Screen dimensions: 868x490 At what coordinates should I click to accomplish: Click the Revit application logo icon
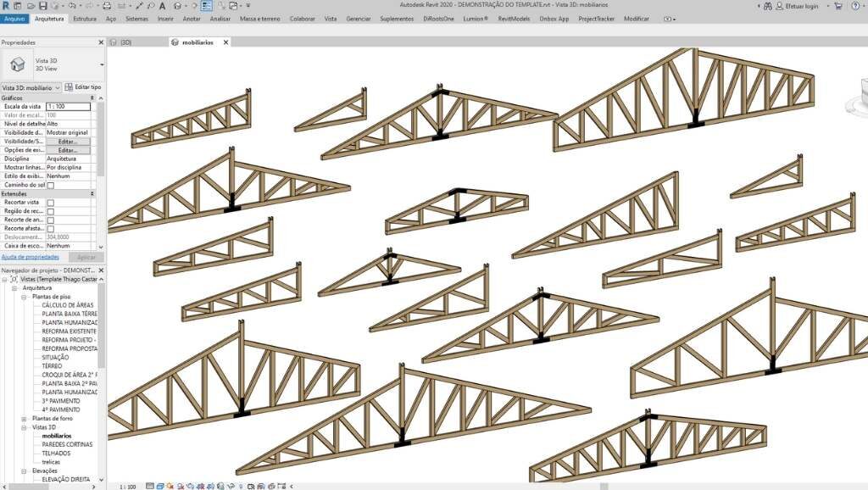[6, 6]
